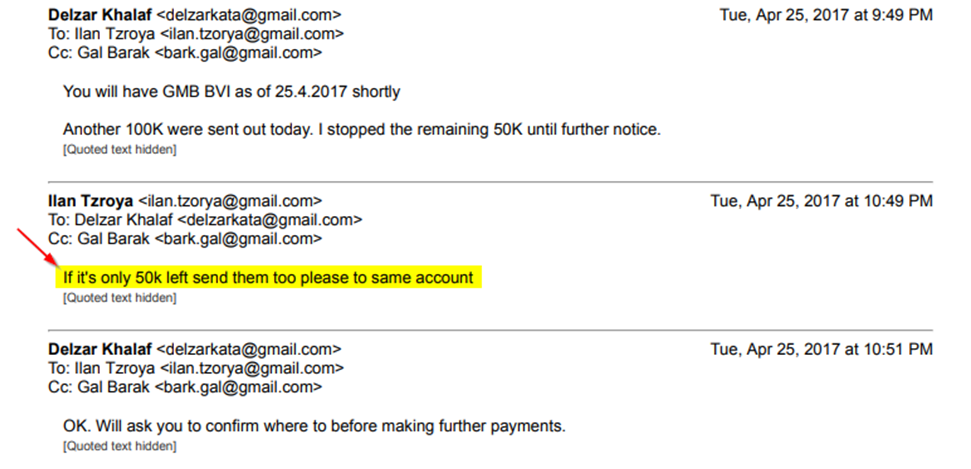Click sender name Ilan Tzroya in second email
Viewport: 971px width, 469px height.
point(90,201)
